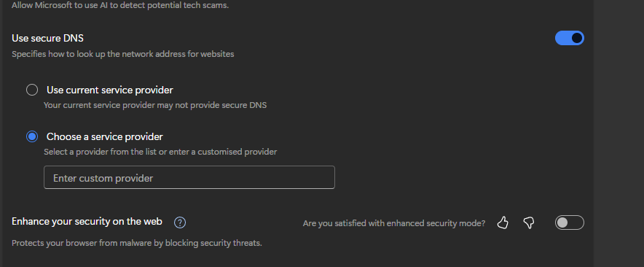Select the Choose a service provider radio
Viewport: 644px width, 267px height.
[x=32, y=136]
